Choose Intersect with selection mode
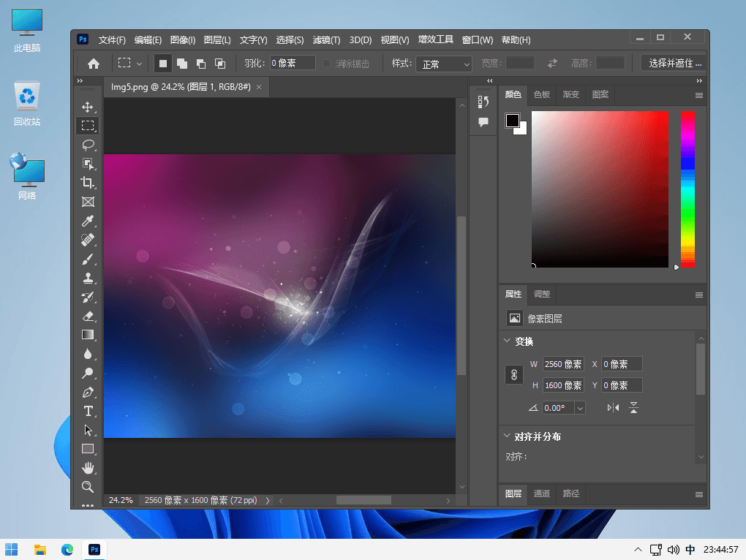This screenshot has height=560, width=746. [220, 63]
